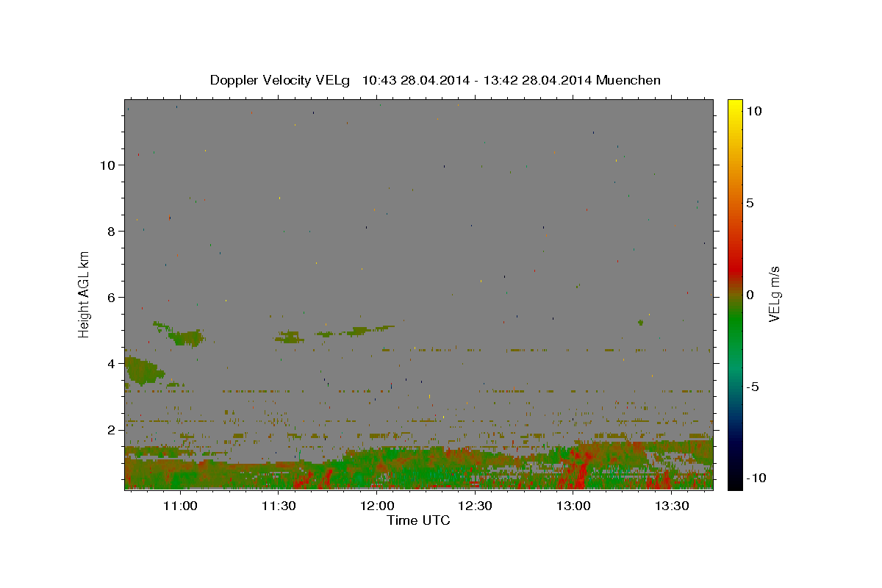Click the yellow top of the colorbar
Image resolution: width=882 pixels, height=588 pixels.
tap(735, 107)
